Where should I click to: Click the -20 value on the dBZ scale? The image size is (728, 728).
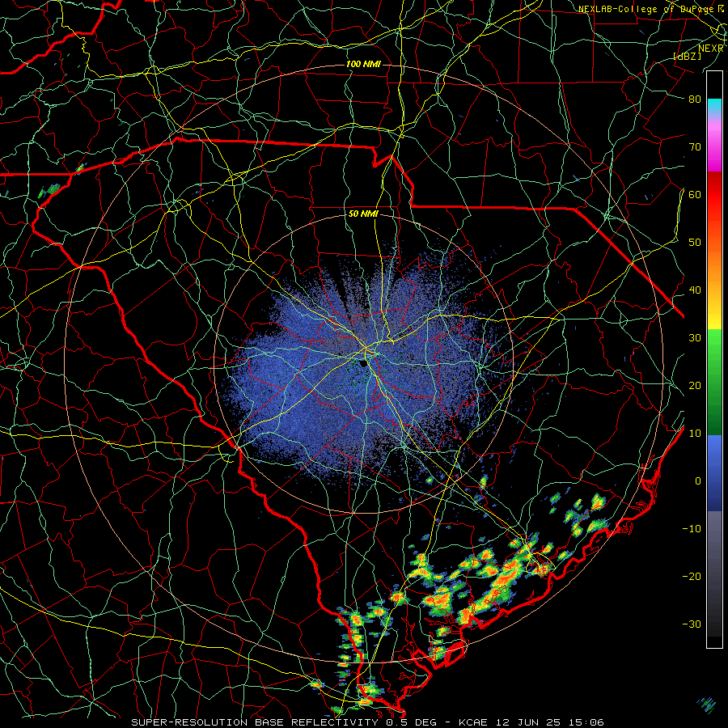pos(692,577)
